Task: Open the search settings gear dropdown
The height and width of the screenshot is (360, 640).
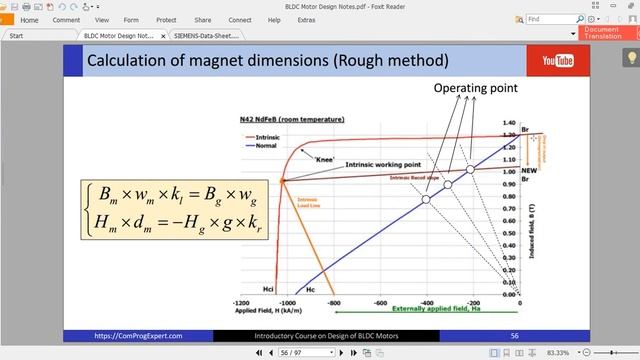Action: click(x=593, y=19)
